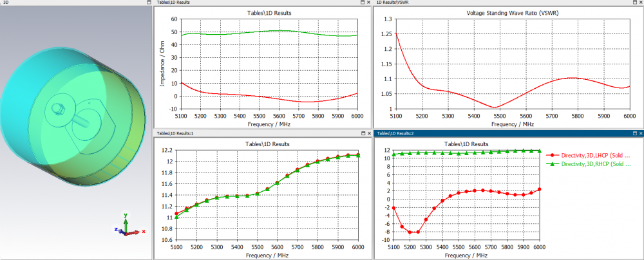This screenshot has height=260, width=644.
Task: Maximize the 3D view window
Action: click(149, 2)
